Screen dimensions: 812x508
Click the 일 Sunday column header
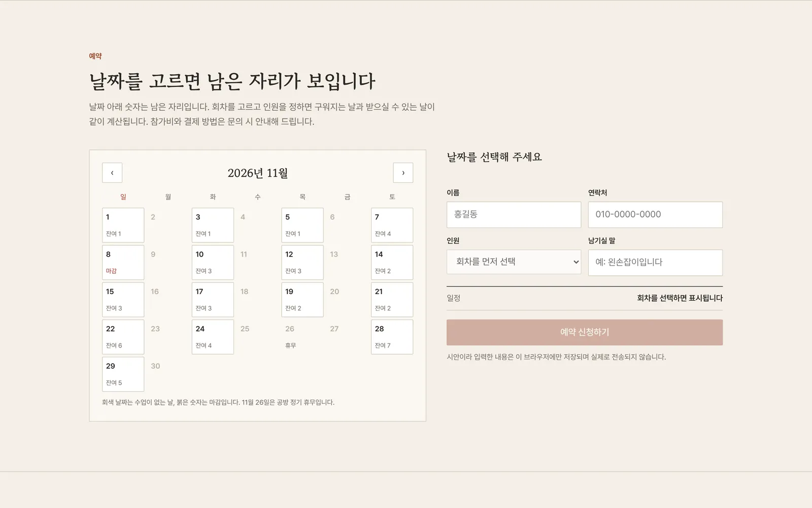123,197
